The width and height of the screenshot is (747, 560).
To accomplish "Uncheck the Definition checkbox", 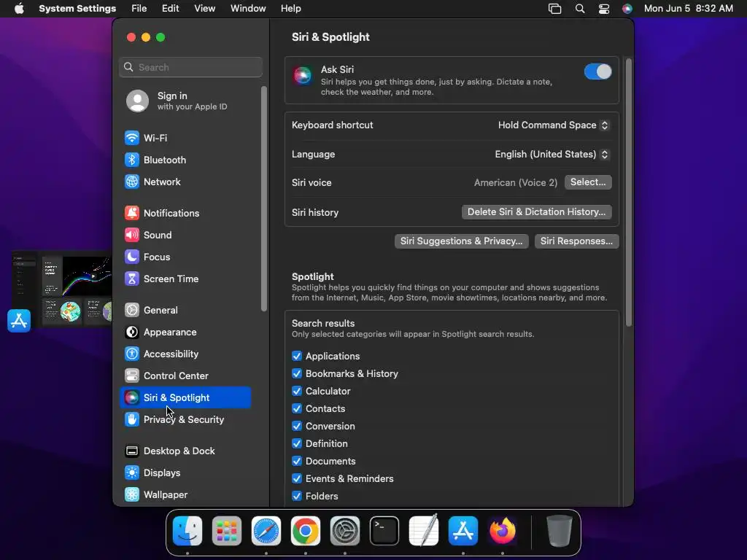I will 297,444.
